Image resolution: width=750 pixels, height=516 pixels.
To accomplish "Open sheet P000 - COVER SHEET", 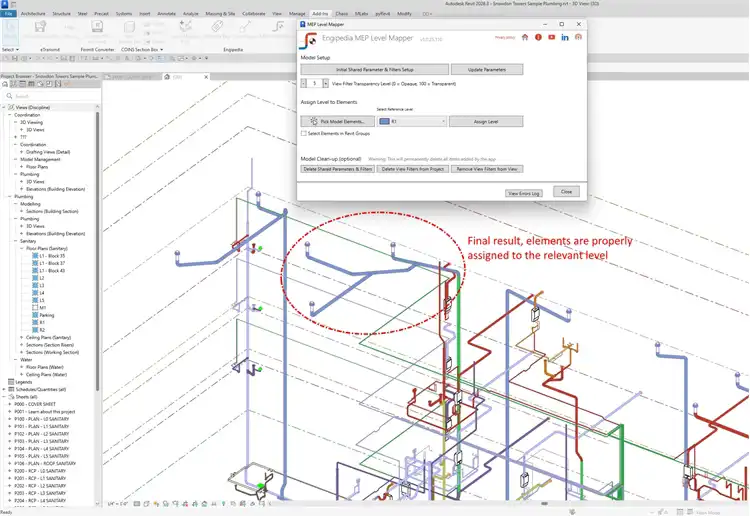I will click(35, 404).
